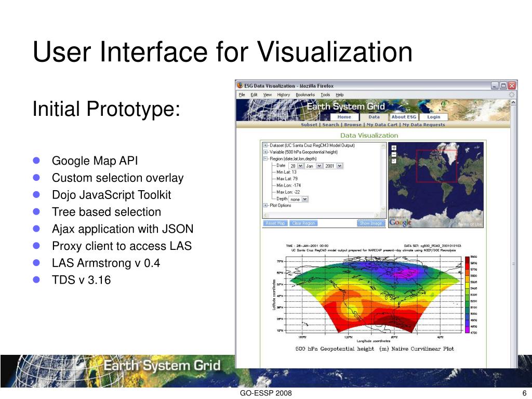Minimize the Firefox window
Image resolution: width=532 pixels, height=399 pixels.
495,86
